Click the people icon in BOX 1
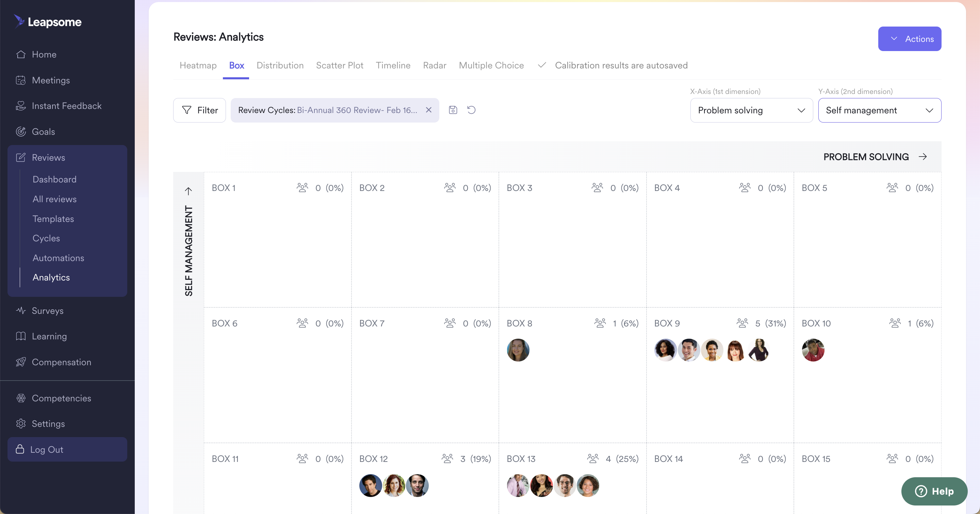This screenshot has height=514, width=980. pos(303,188)
